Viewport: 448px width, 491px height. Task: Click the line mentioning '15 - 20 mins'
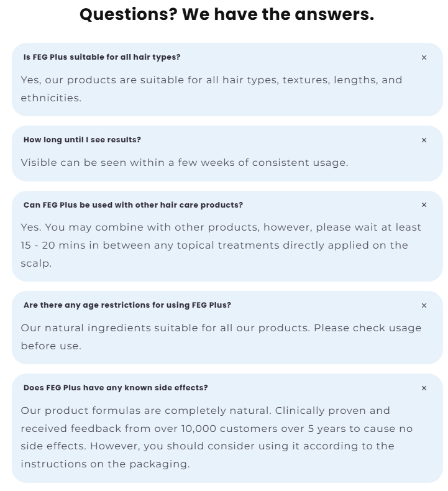[214, 245]
